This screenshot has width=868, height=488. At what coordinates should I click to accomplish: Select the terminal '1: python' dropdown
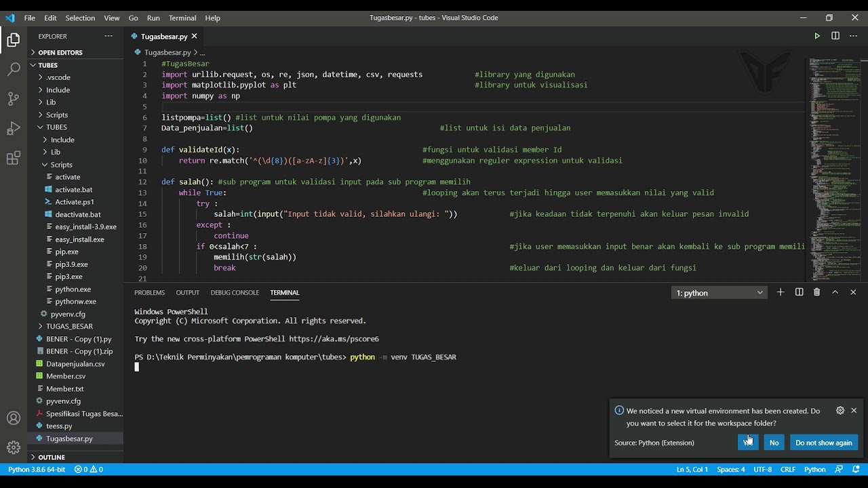(x=719, y=293)
